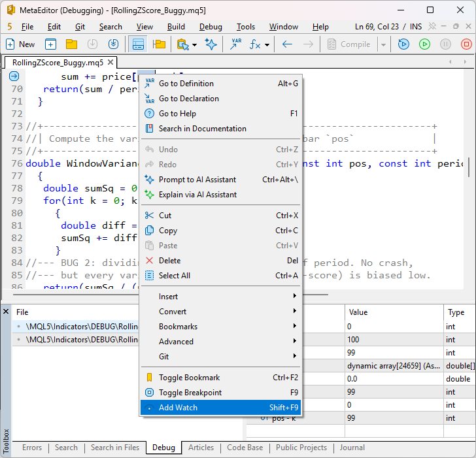This screenshot has width=476, height=458.
Task: Choose Toggle Bookmark menu entry
Action: 221,378
